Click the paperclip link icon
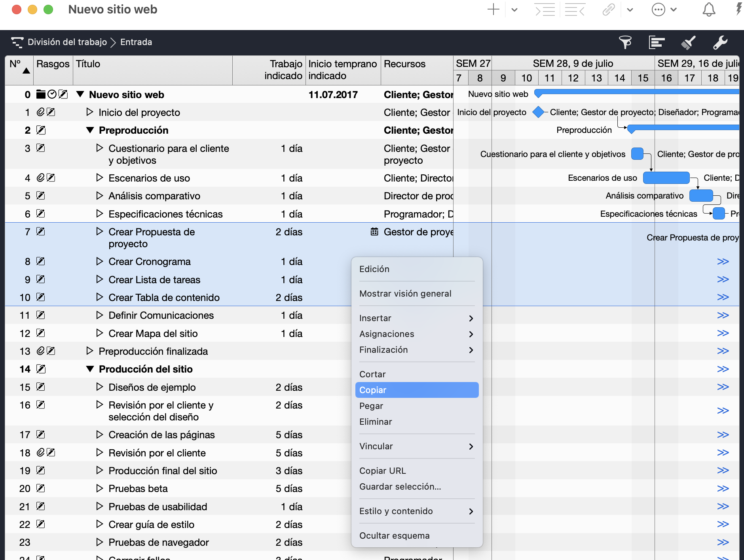This screenshot has width=744, height=560. [x=609, y=9]
